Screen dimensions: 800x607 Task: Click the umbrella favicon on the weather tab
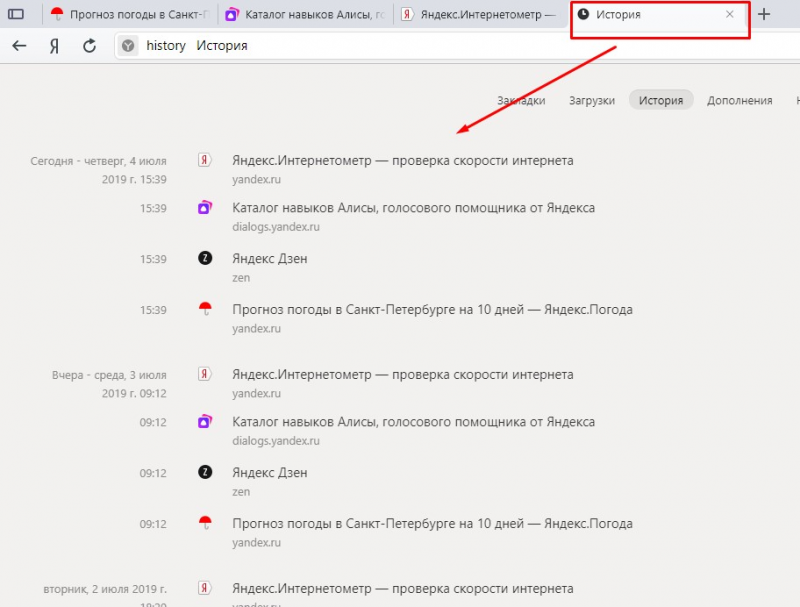(x=57, y=14)
